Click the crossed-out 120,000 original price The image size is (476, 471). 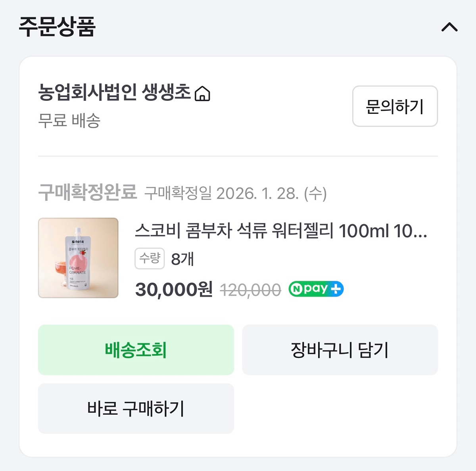(250, 290)
